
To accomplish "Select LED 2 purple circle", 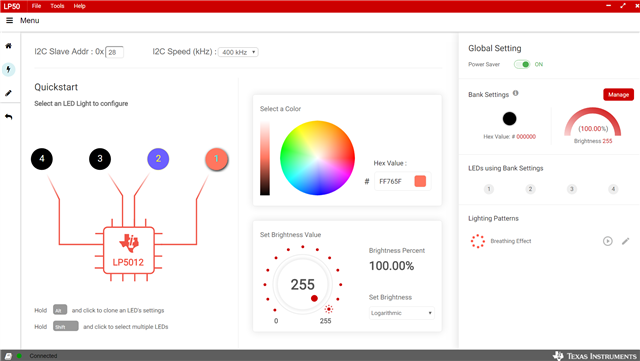I will click(158, 159).
